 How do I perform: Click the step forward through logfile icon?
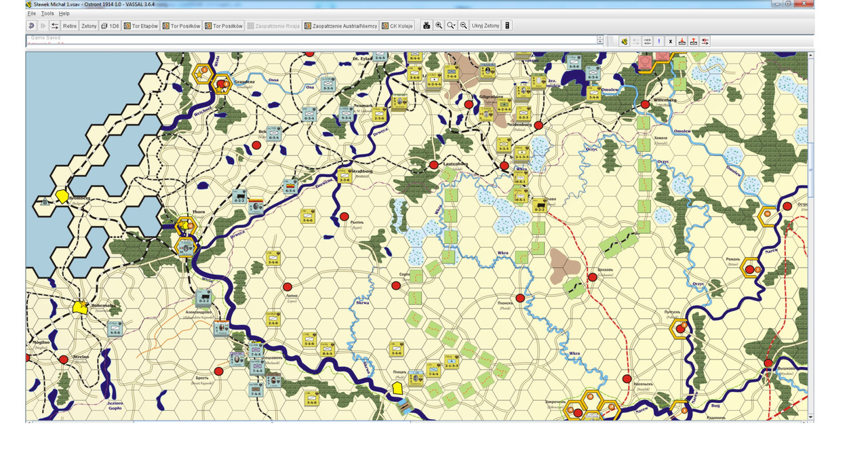43,26
